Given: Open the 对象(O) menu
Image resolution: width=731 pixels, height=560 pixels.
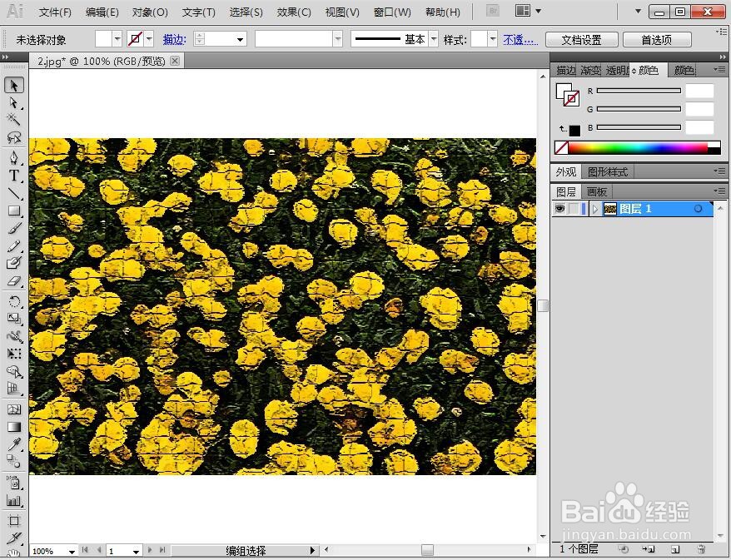Looking at the screenshot, I should (150, 12).
